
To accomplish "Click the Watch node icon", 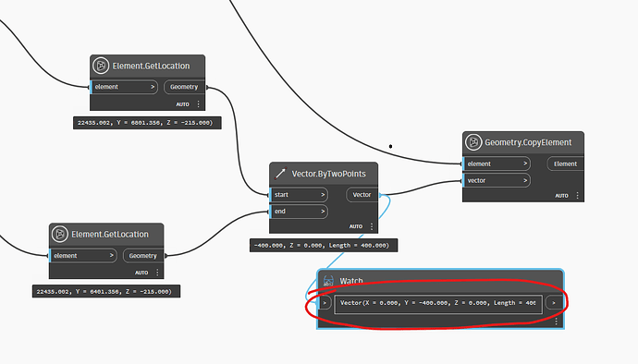I will (x=328, y=281).
